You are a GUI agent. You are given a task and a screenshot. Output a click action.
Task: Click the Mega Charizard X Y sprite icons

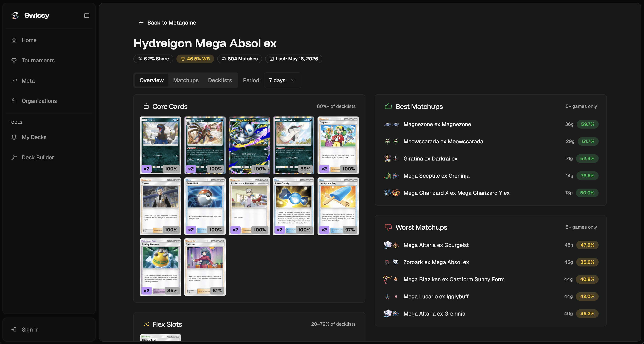point(392,193)
